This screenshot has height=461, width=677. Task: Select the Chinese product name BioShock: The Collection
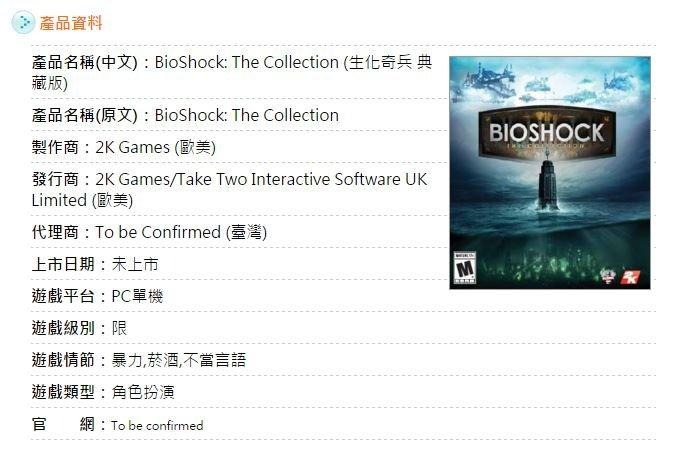247,62
